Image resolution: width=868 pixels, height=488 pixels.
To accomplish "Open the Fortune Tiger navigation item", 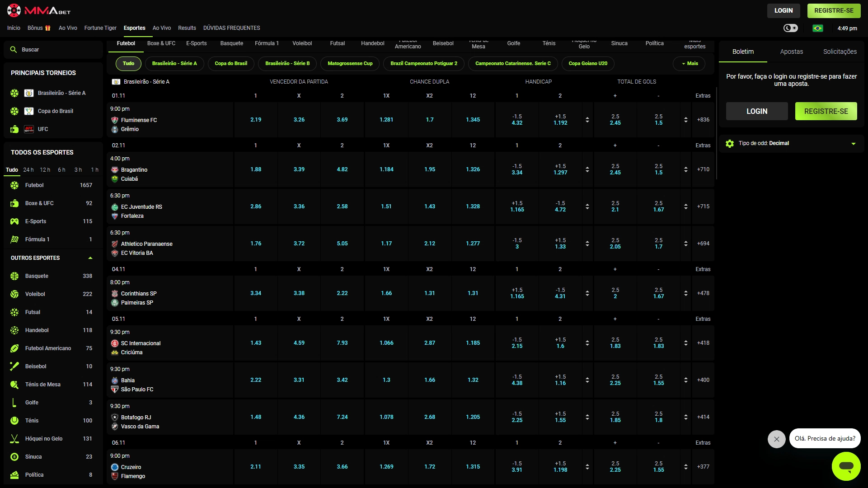I will tap(100, 28).
